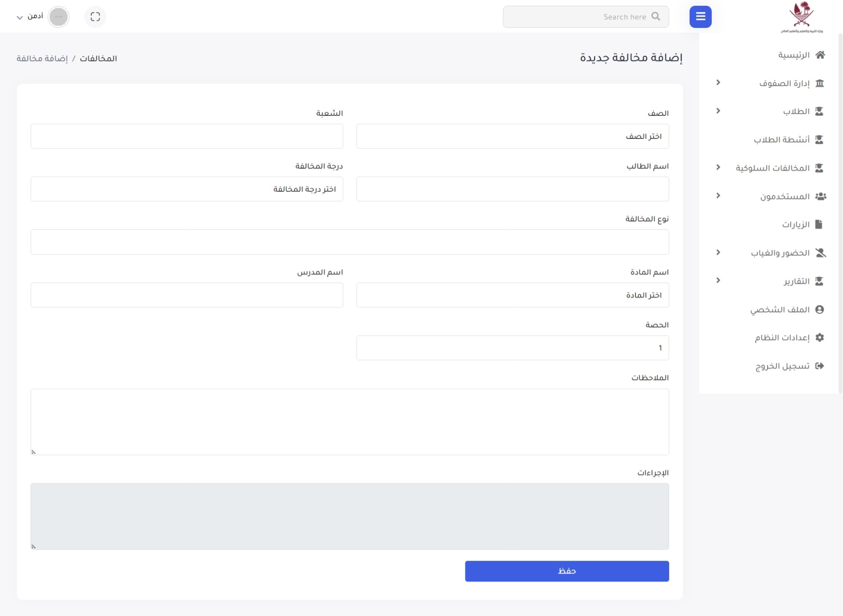
Task: Open the اختر الصف class dropdown
Action: click(512, 136)
